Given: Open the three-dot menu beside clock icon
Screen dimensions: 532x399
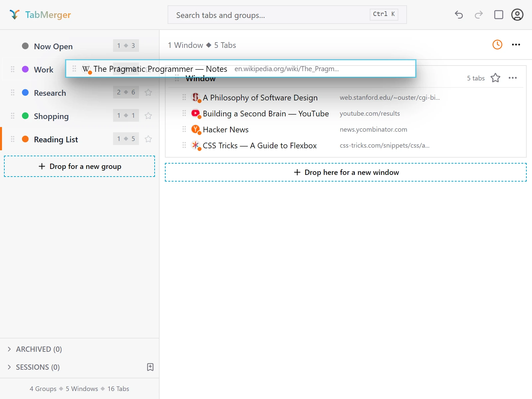Looking at the screenshot, I should [x=516, y=45].
